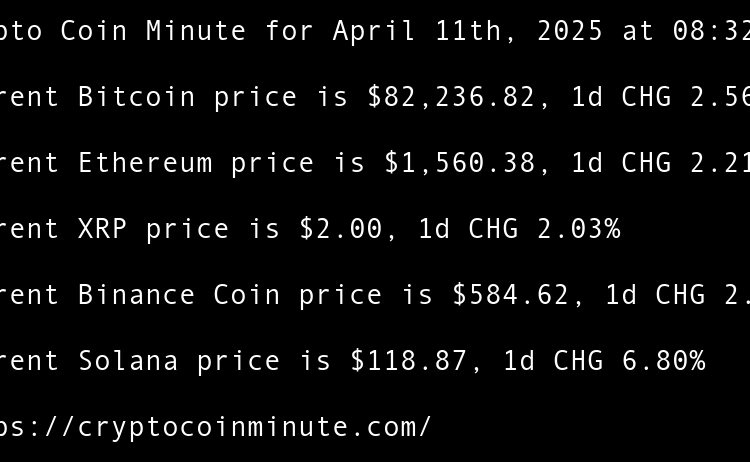750x462 pixels.
Task: Select the XRP coin name
Action: click(103, 229)
